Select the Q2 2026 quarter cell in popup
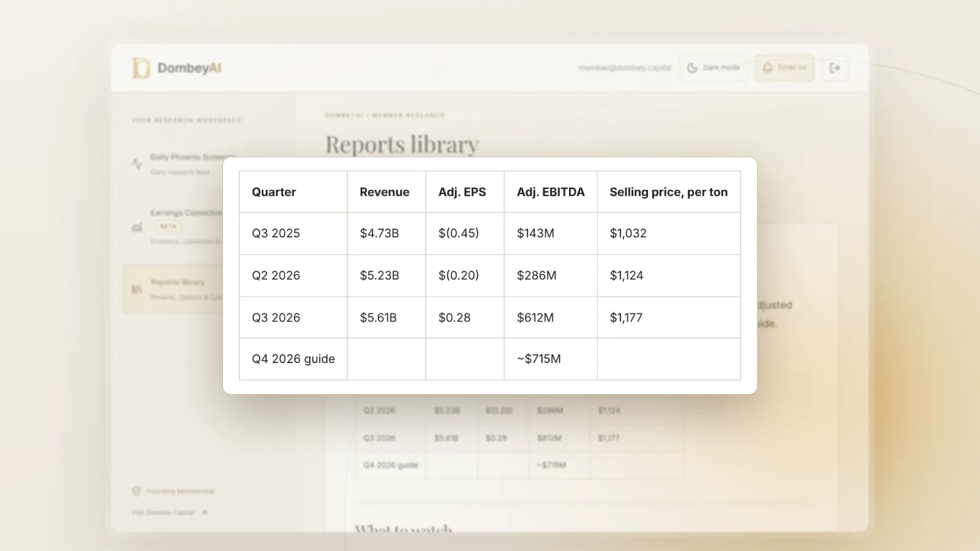The height and width of the screenshot is (551, 980). (293, 275)
